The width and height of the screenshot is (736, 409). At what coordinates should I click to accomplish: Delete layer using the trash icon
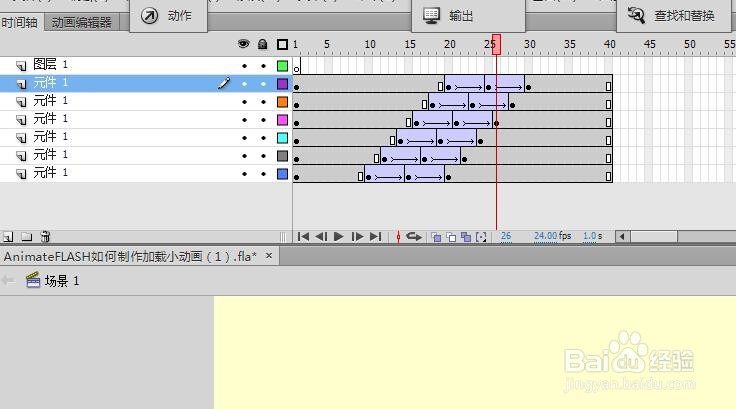point(45,237)
